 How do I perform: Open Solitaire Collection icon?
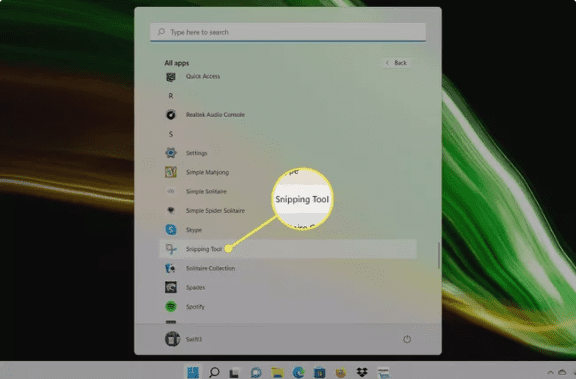(170, 268)
